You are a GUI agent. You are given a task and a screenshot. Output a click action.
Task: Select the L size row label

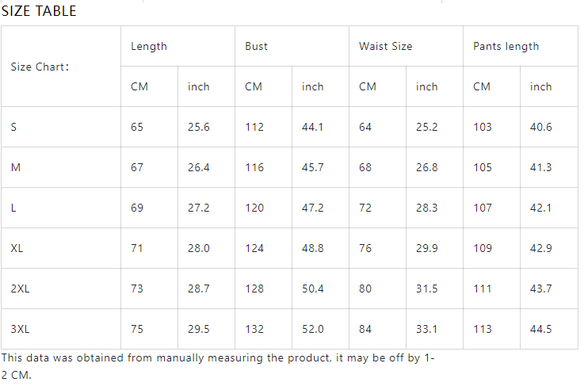(x=14, y=208)
